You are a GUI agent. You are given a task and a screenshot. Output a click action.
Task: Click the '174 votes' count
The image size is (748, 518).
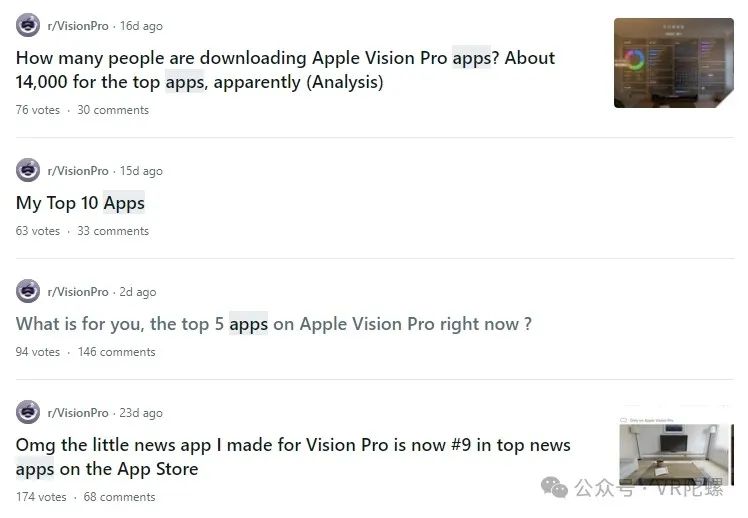41,497
